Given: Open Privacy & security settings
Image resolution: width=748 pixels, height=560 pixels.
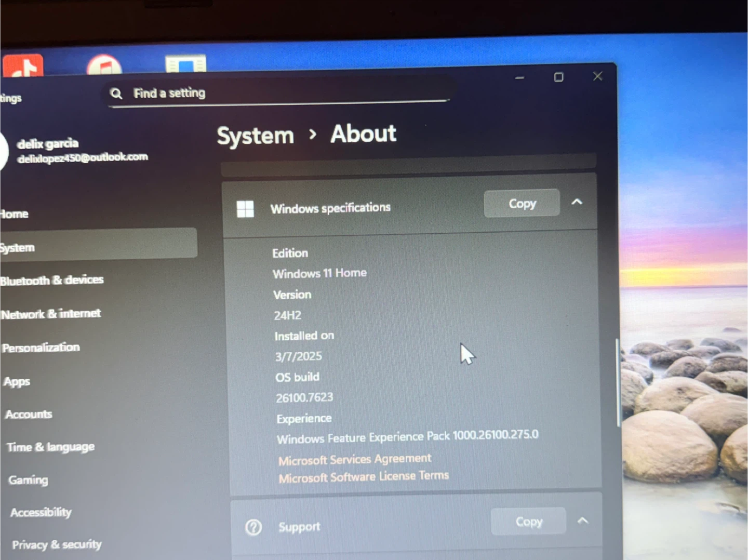Looking at the screenshot, I should point(57,544).
